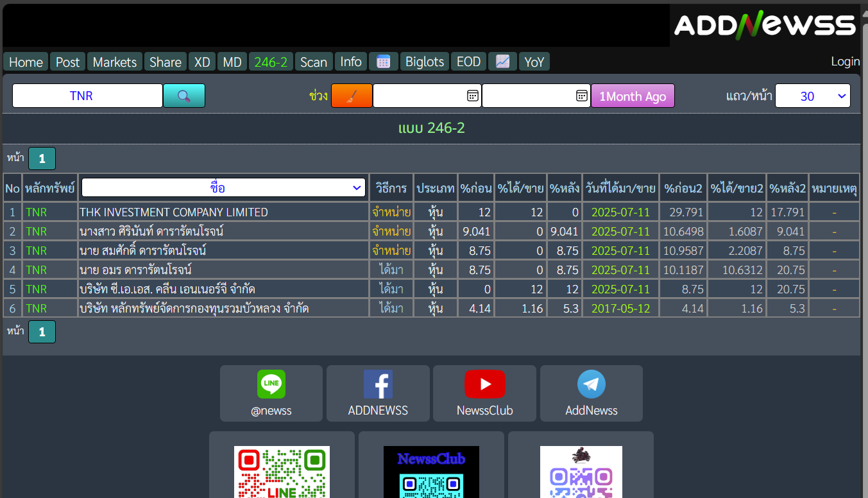
Task: Click the LINE QR code image
Action: [282, 472]
